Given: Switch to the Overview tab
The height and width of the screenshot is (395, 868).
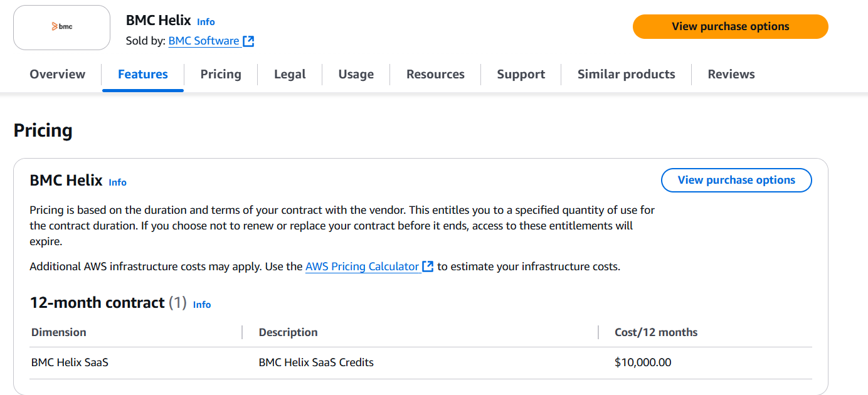Looking at the screenshot, I should coord(57,74).
